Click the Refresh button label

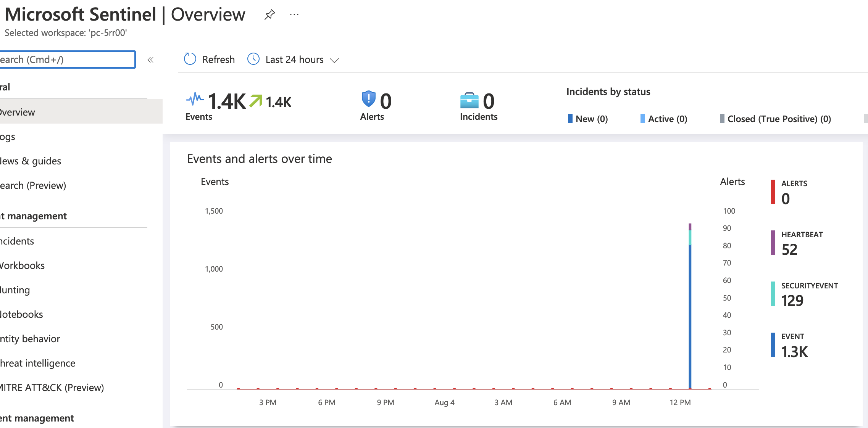pyautogui.click(x=218, y=60)
